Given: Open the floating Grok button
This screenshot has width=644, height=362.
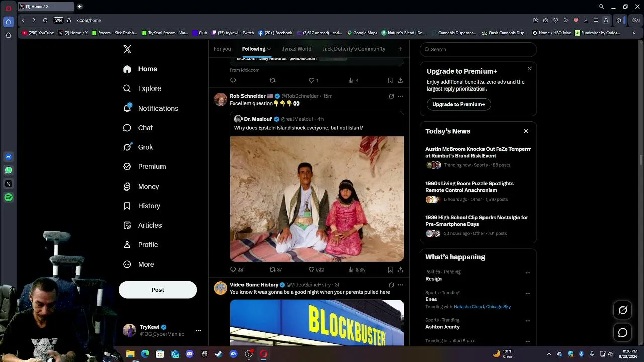Looking at the screenshot, I should 623,310.
